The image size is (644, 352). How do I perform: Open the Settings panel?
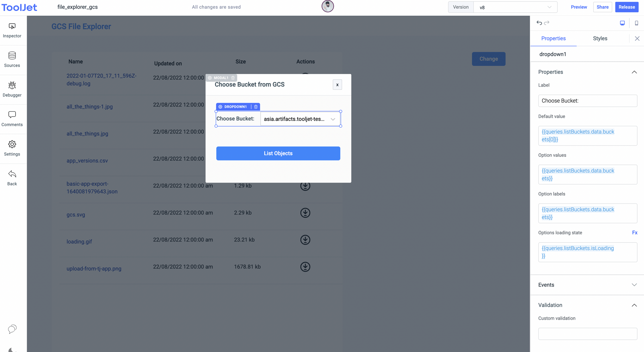pyautogui.click(x=12, y=148)
